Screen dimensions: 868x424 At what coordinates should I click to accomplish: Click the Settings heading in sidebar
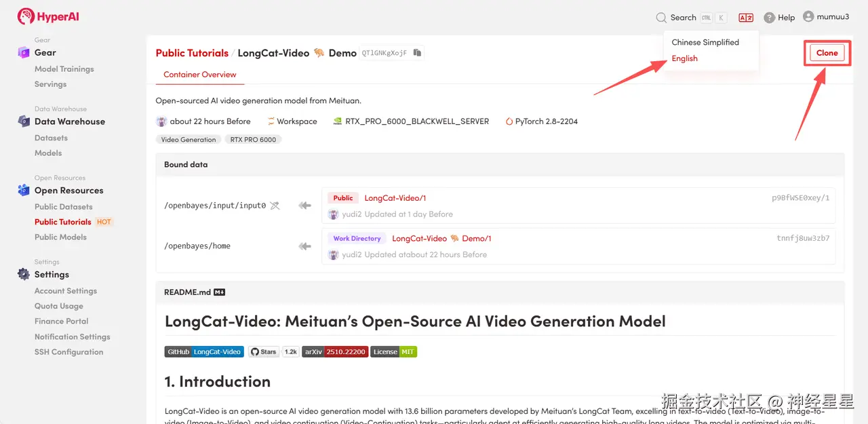click(52, 275)
